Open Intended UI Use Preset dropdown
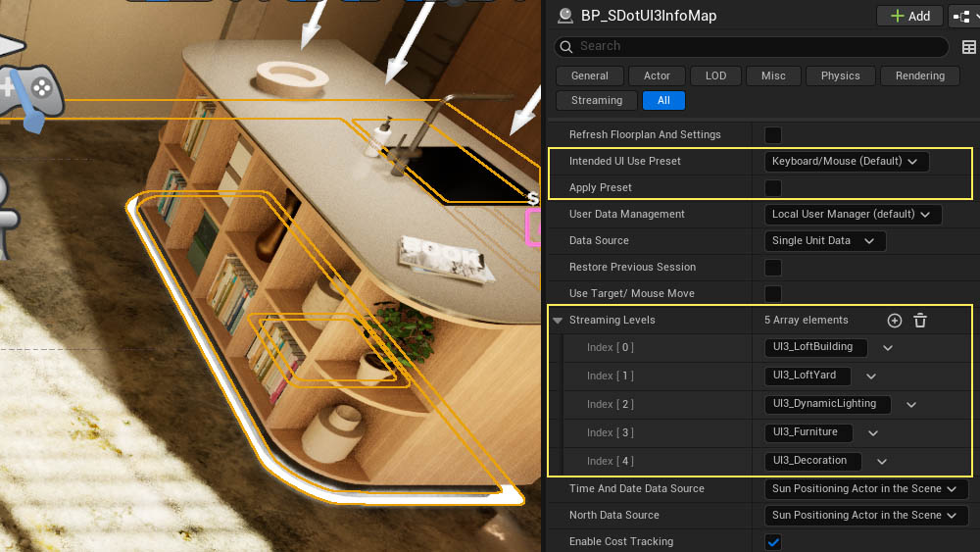Image resolution: width=980 pixels, height=552 pixels. pyautogui.click(x=847, y=162)
